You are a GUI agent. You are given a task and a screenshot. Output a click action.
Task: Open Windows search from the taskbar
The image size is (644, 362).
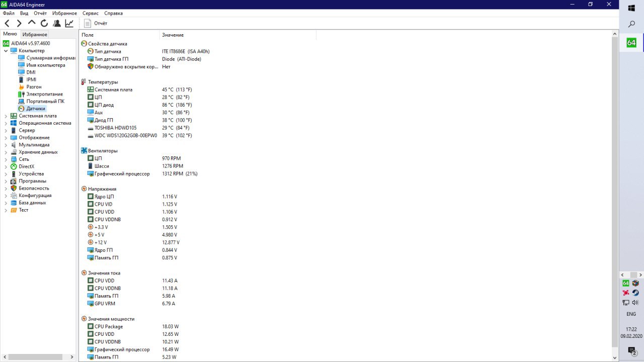click(x=631, y=24)
